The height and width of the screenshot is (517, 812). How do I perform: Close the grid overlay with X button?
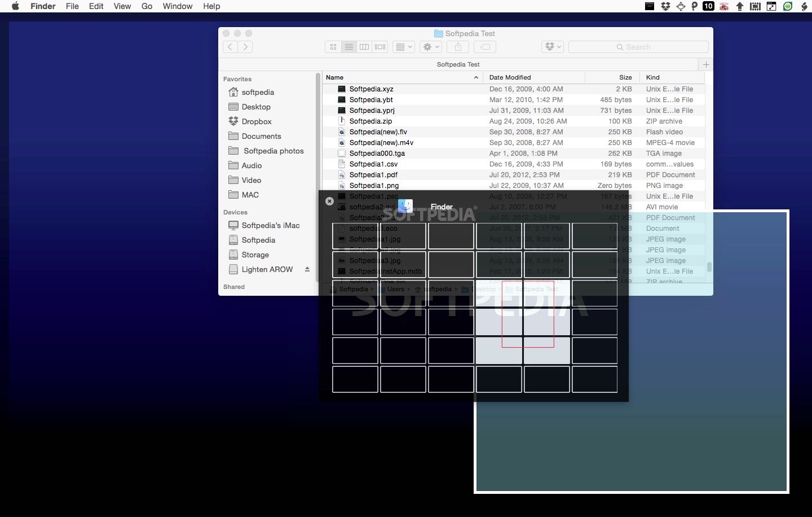point(330,201)
